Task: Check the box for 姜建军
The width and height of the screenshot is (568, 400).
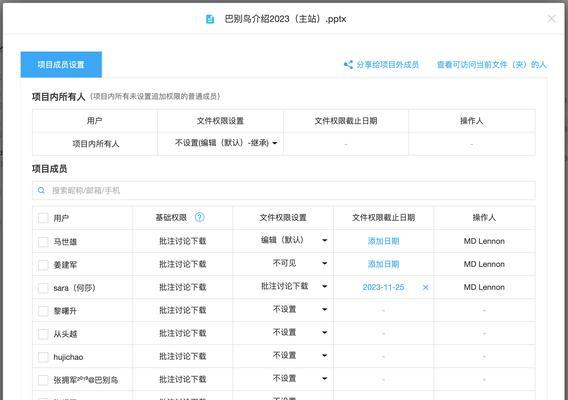Action: pos(43,265)
